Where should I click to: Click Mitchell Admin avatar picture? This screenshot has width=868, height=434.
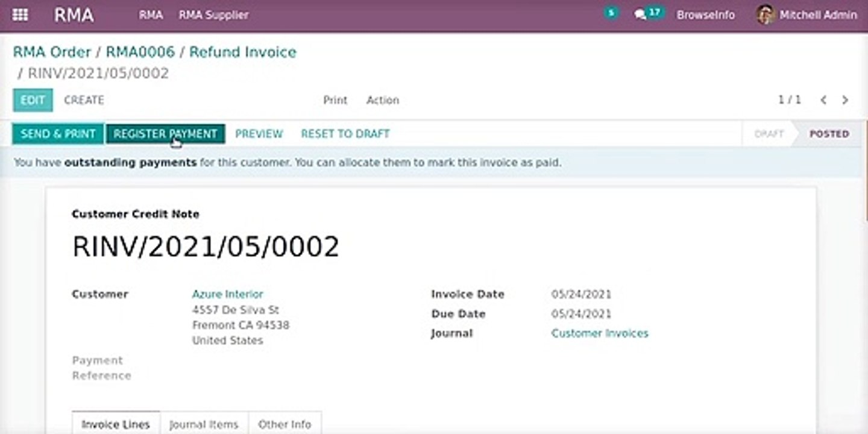[x=766, y=15]
